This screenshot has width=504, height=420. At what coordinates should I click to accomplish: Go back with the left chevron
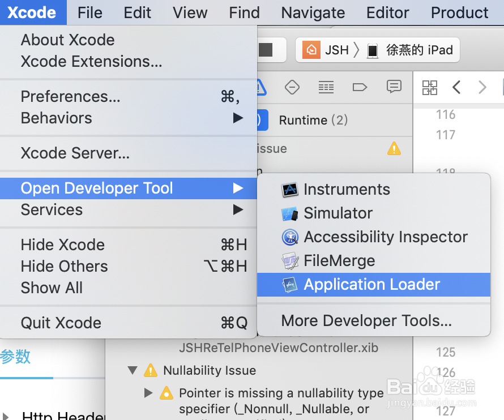(x=456, y=87)
